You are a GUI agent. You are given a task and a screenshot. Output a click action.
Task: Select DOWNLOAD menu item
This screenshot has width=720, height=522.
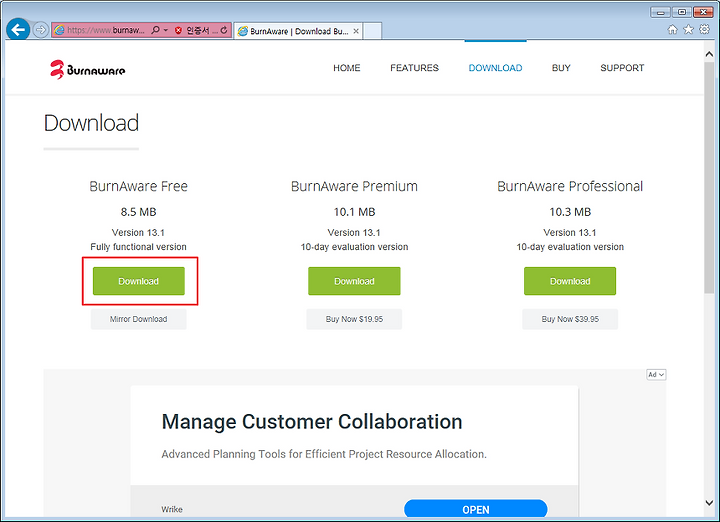pos(495,68)
